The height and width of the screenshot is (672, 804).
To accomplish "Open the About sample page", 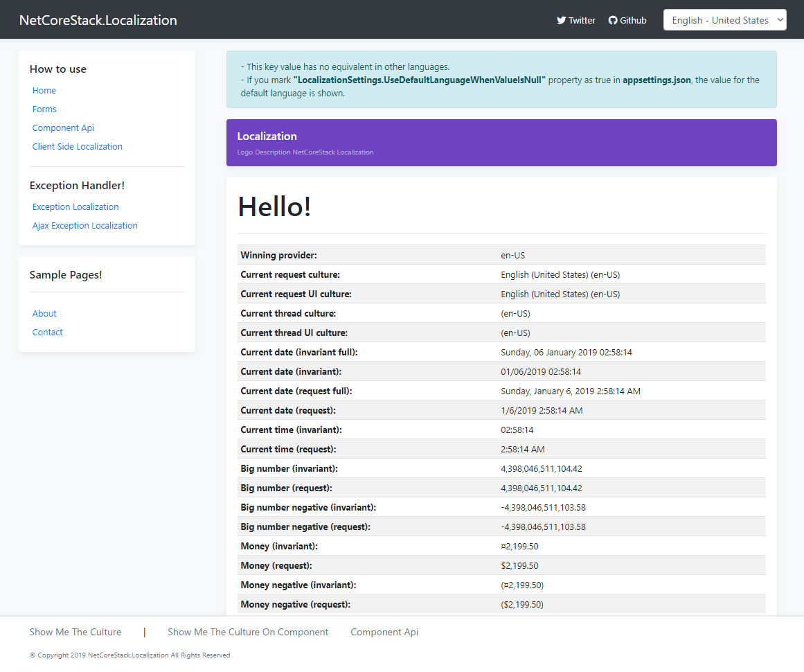I will pyautogui.click(x=44, y=314).
